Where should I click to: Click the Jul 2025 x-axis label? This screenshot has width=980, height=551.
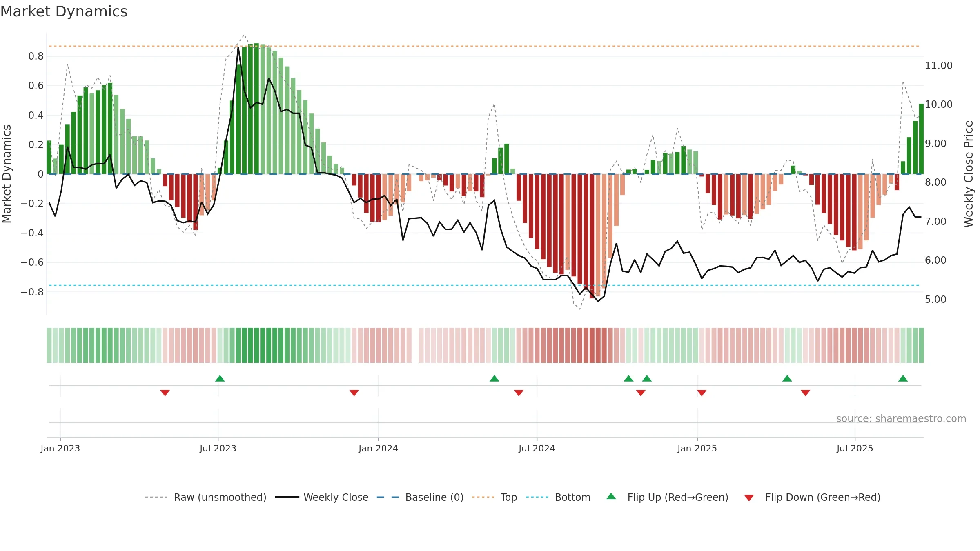tap(855, 448)
